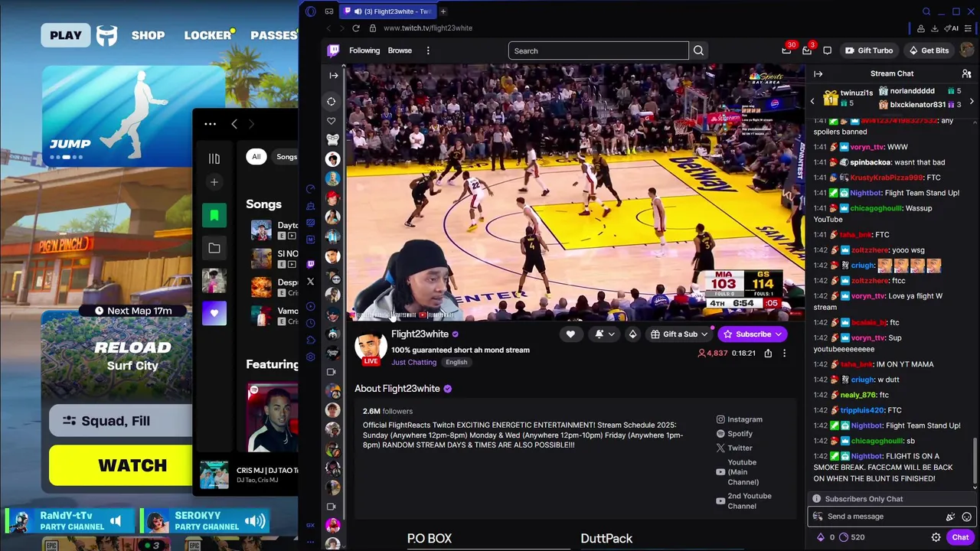Click Gift Turbo button
980x551 pixels.
pos(869,51)
